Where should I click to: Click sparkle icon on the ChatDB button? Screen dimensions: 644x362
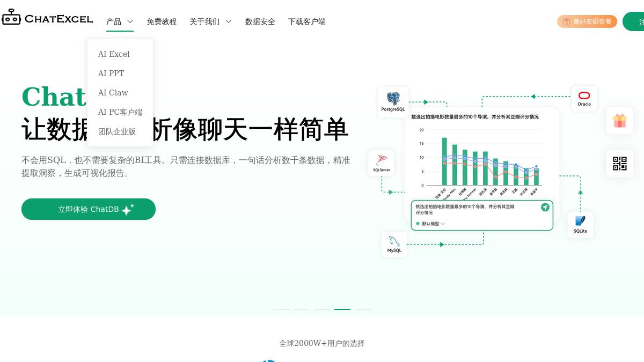pos(128,209)
